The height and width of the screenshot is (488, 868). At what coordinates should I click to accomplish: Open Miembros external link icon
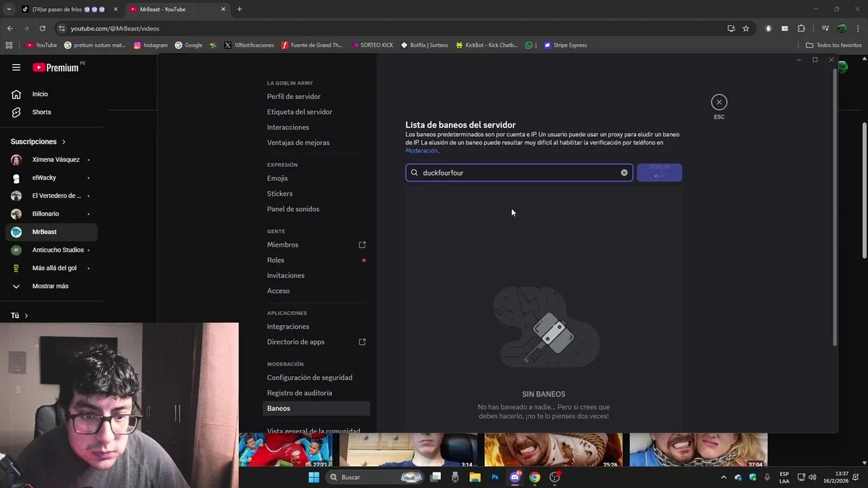coord(362,245)
